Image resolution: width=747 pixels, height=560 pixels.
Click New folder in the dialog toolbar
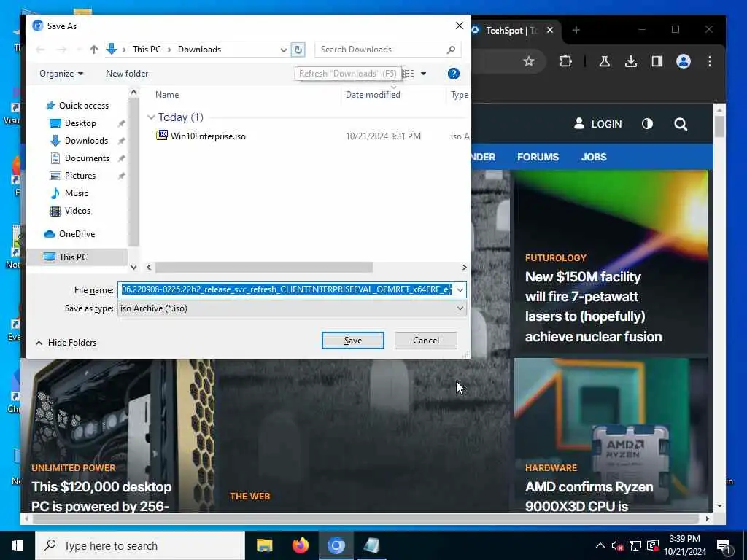(x=127, y=74)
